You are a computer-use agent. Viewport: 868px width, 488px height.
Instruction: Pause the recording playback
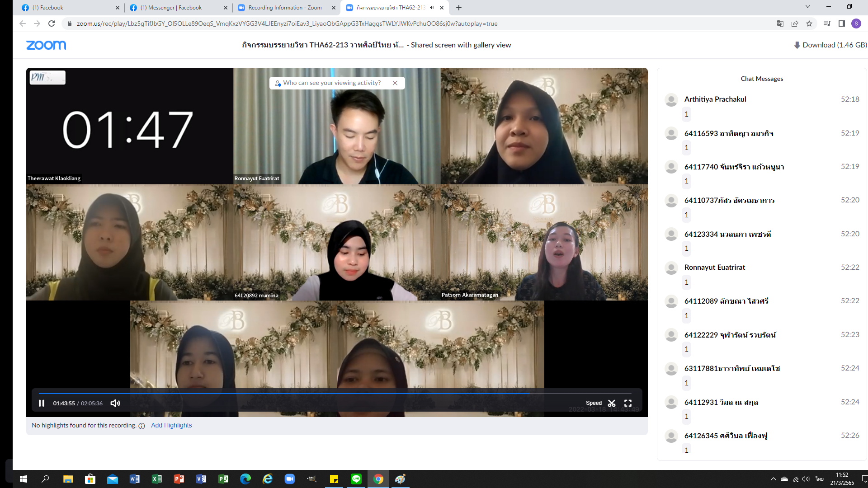tap(42, 403)
